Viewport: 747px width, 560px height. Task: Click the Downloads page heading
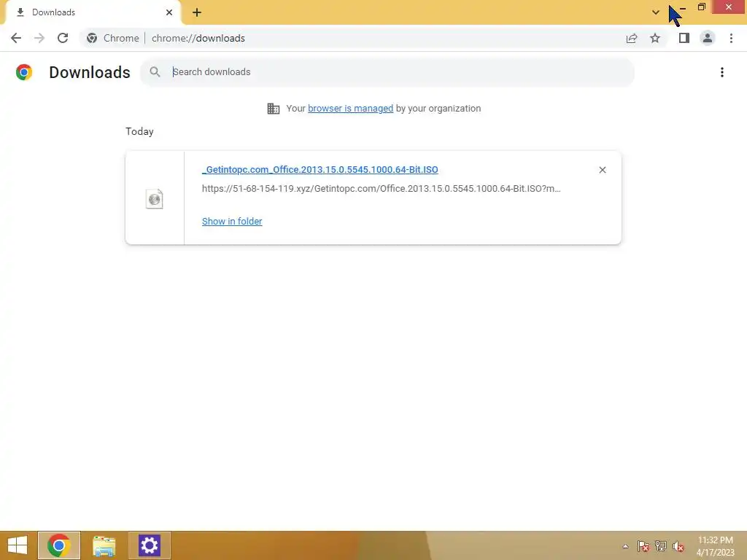coord(90,72)
